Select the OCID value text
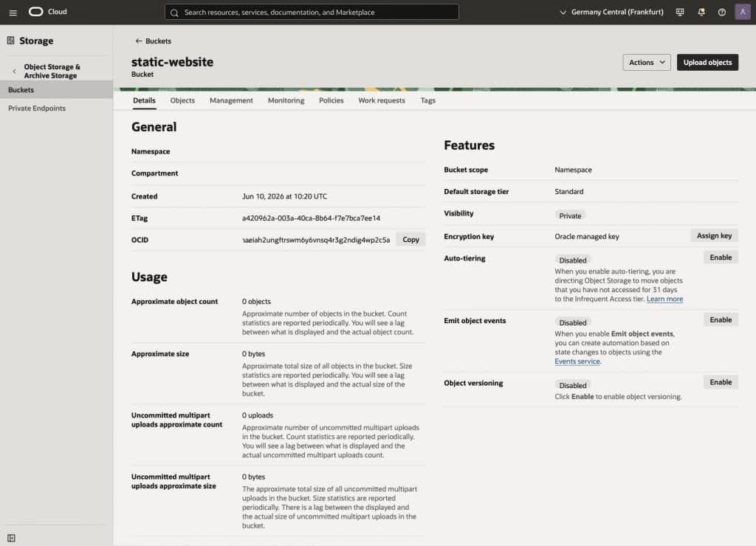The height and width of the screenshot is (546, 756). (x=316, y=240)
